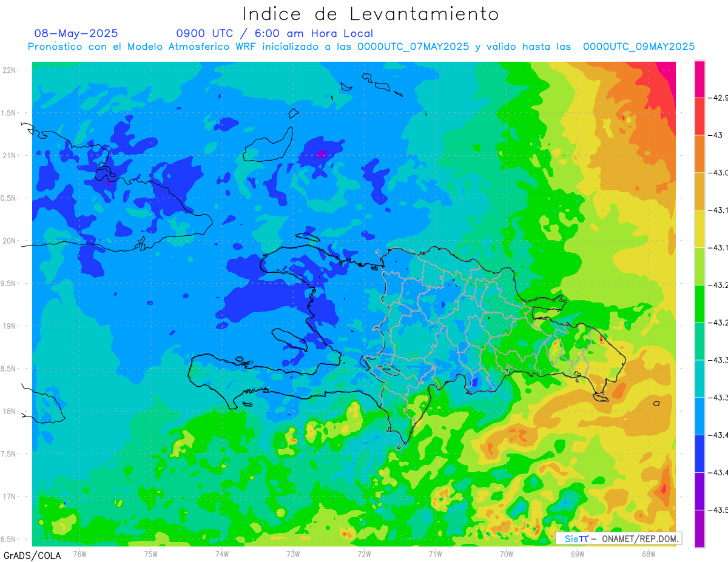
Task: Click the '75W' longitude label
Action: (151, 554)
